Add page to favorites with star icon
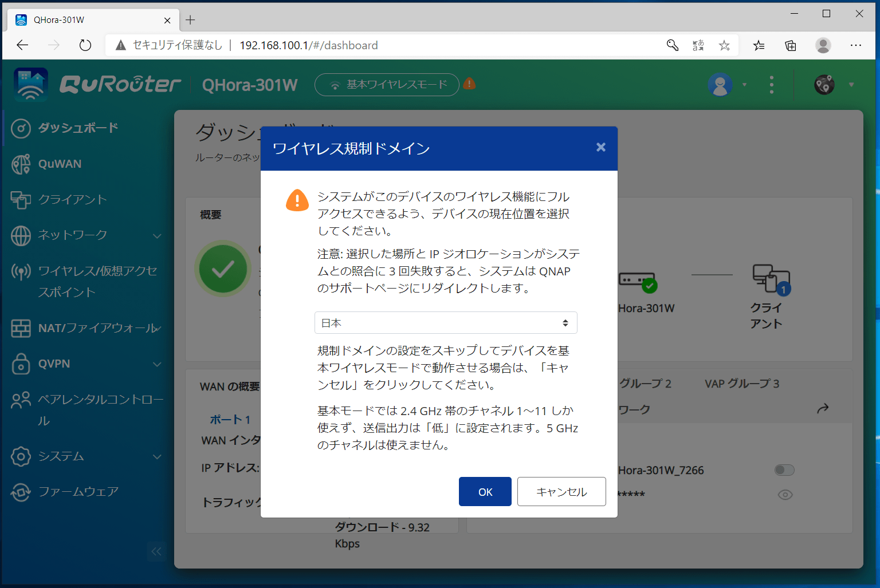 (725, 45)
